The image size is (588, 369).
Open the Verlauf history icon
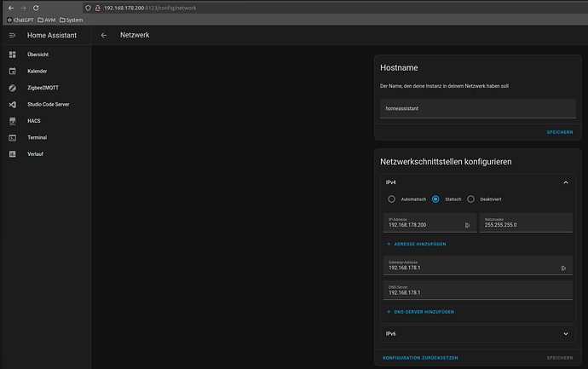tap(13, 154)
